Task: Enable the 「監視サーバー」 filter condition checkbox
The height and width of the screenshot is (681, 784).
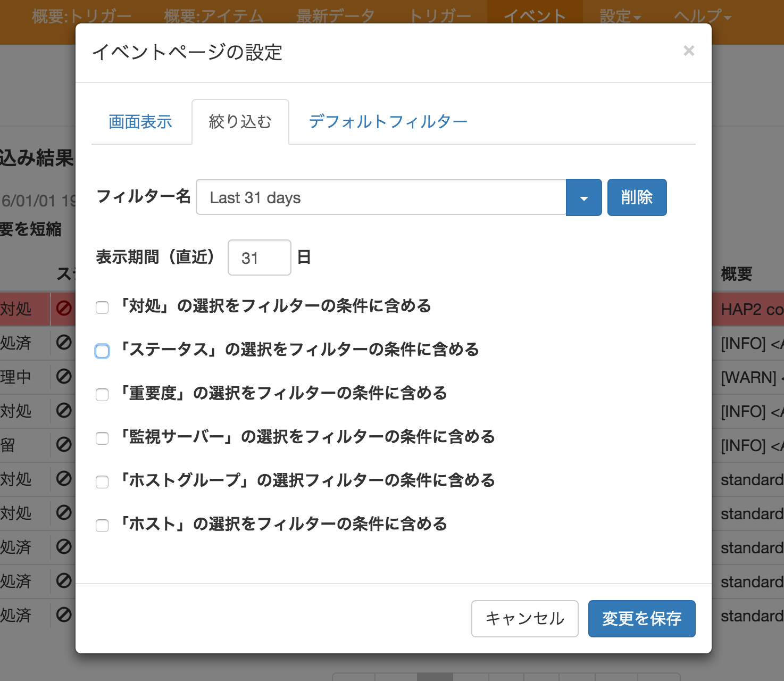Action: tap(102, 438)
